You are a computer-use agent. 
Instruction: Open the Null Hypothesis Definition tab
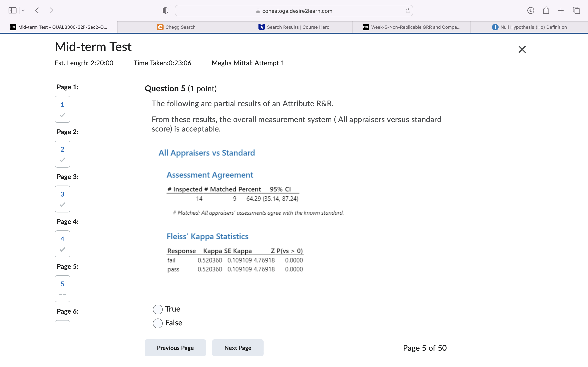(x=529, y=27)
